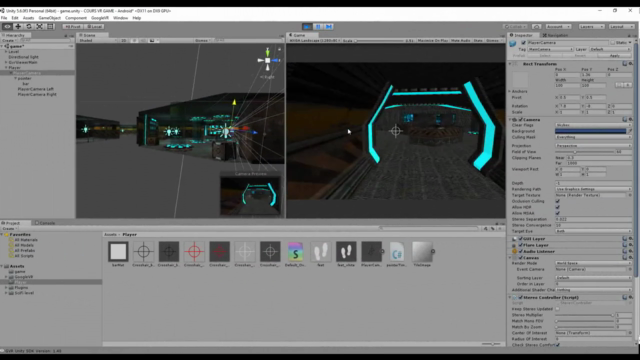Select the Rect transform tool
The width and height of the screenshot is (640, 360).
click(x=50, y=27)
